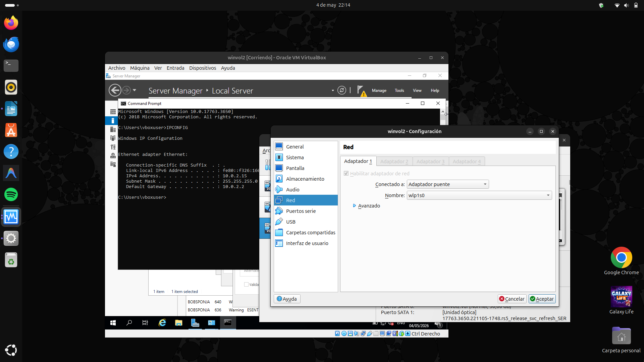The height and width of the screenshot is (362, 644).
Task: Open Help menu in Server Manager
Action: point(435,90)
